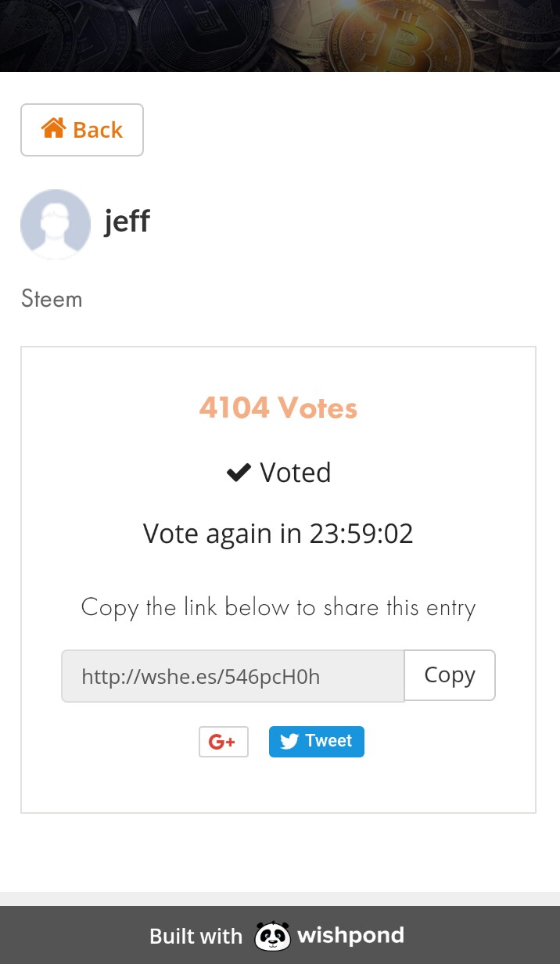Click the Wishpond panda logo
This screenshot has height=964, width=560.
[272, 936]
